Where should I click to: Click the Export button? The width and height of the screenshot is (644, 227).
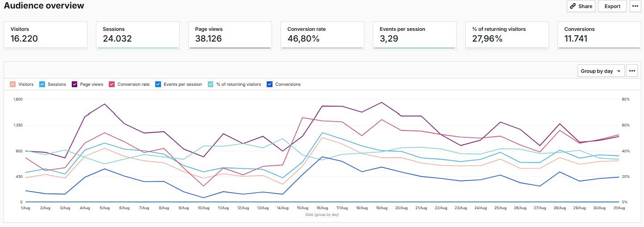(x=612, y=6)
